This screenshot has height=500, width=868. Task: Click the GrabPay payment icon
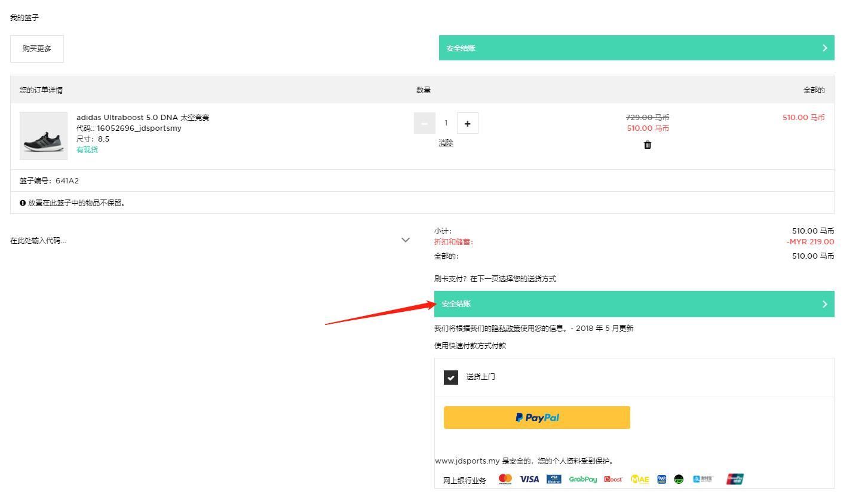pyautogui.click(x=583, y=479)
